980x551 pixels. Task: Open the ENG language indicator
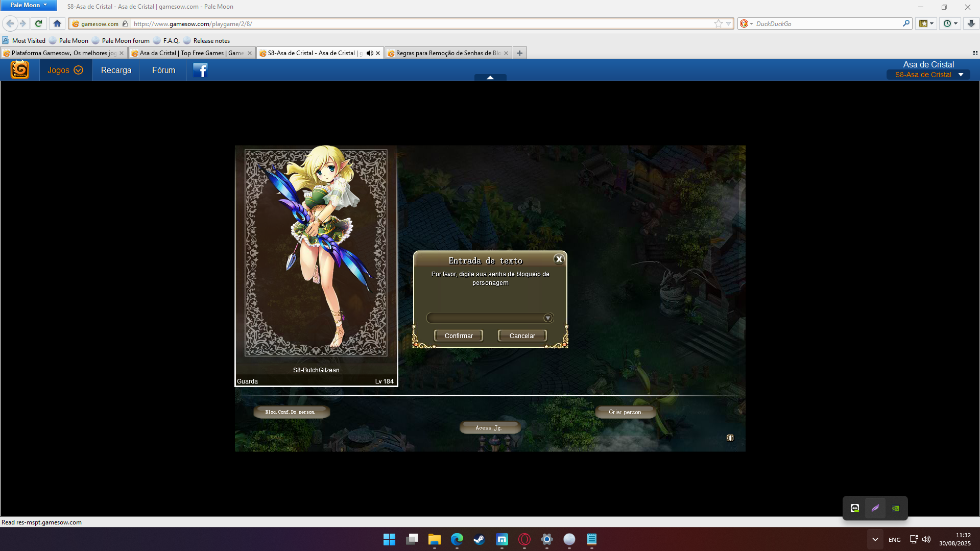coord(895,540)
